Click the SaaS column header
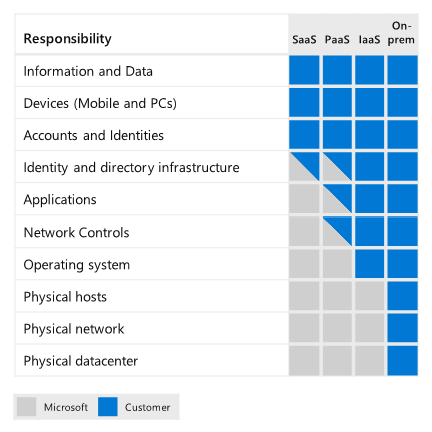Image resolution: width=432 pixels, height=432 pixels. [x=304, y=40]
